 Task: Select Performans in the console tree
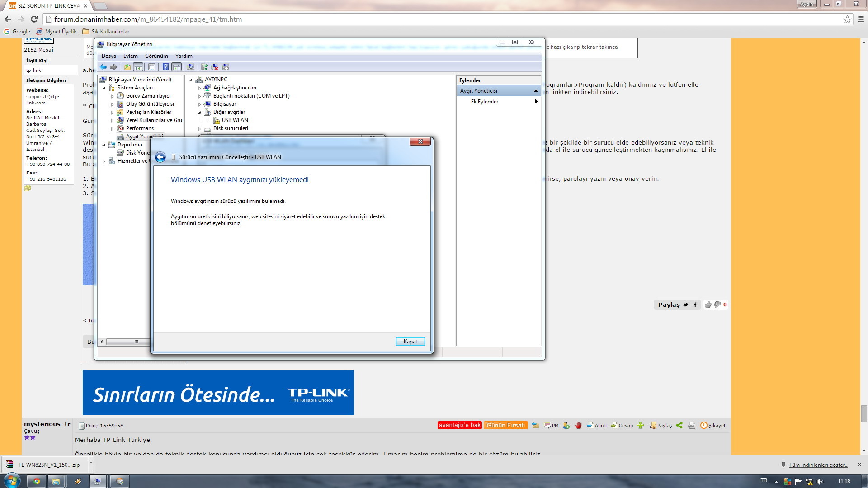point(140,128)
